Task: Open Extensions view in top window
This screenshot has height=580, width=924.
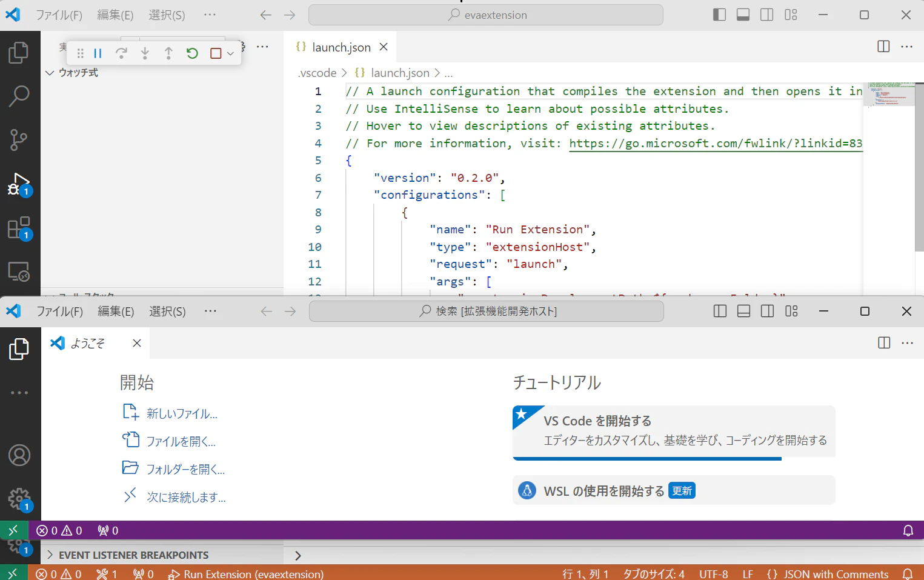Action: (19, 228)
